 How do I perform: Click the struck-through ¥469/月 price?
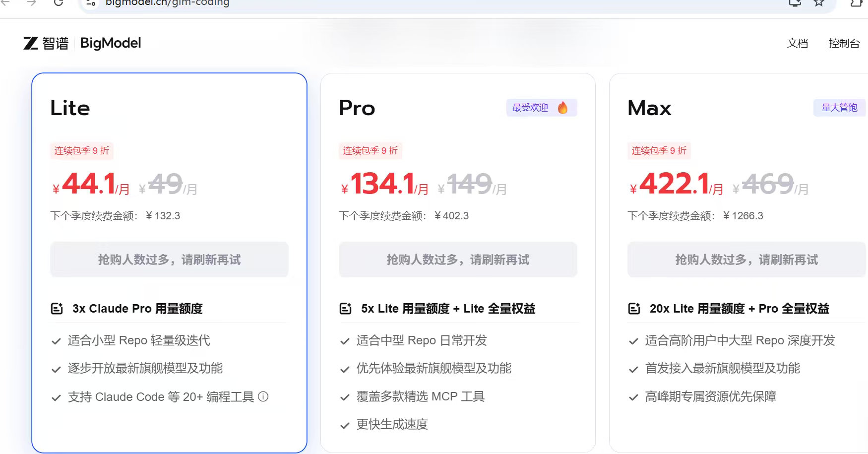point(771,184)
